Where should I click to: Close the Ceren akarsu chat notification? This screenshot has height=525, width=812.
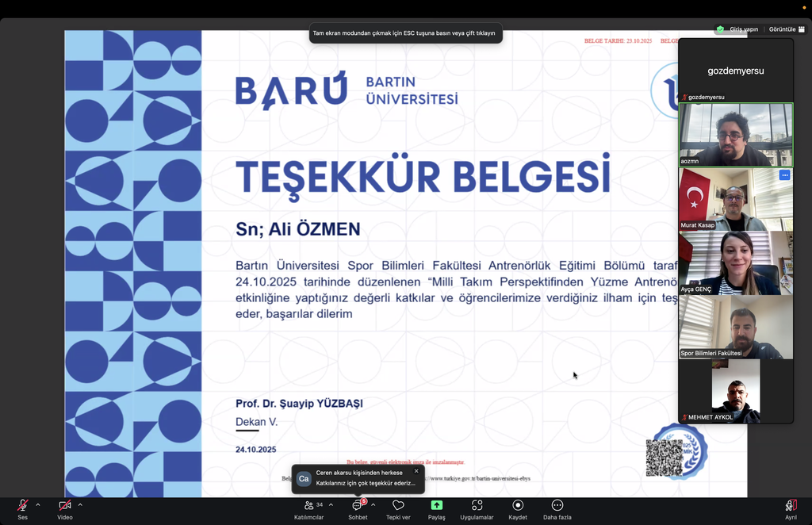416,471
